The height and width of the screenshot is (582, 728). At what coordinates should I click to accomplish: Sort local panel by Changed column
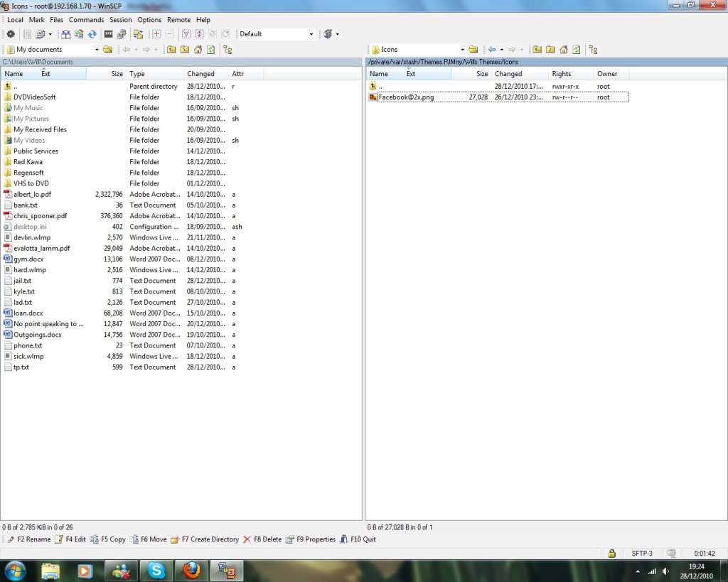(x=207, y=73)
